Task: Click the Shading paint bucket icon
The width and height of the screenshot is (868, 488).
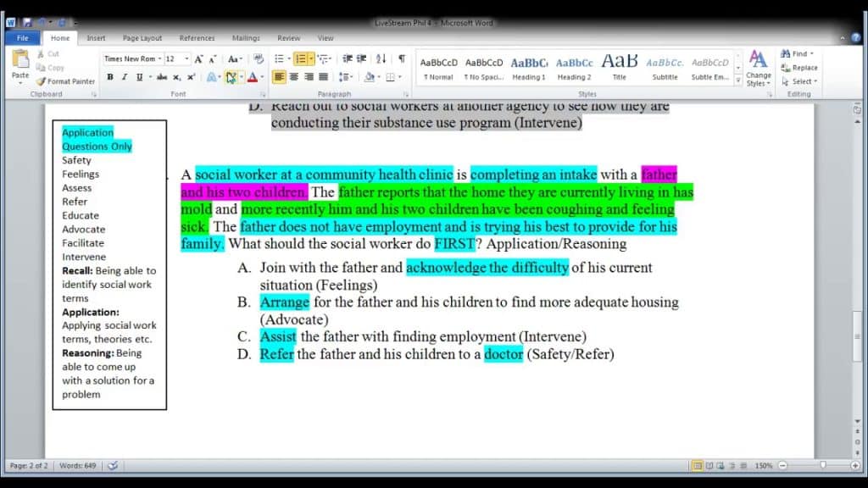Action: (x=370, y=77)
